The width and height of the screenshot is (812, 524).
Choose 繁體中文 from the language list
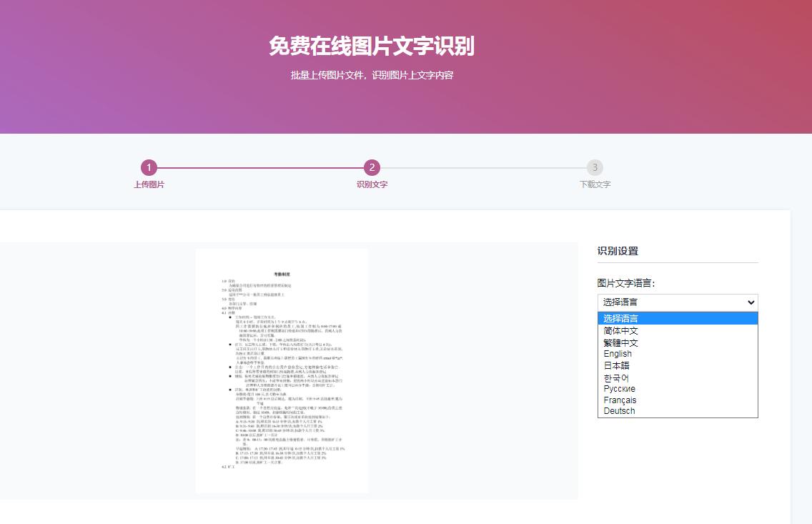[x=678, y=342]
